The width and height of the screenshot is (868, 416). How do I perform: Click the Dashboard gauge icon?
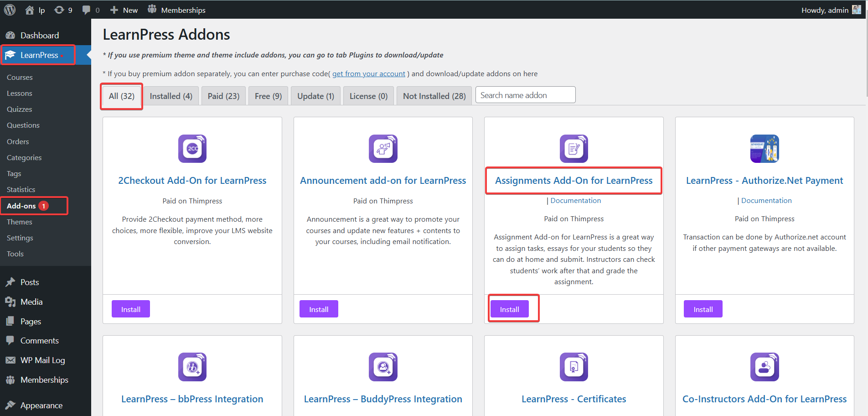click(10, 36)
